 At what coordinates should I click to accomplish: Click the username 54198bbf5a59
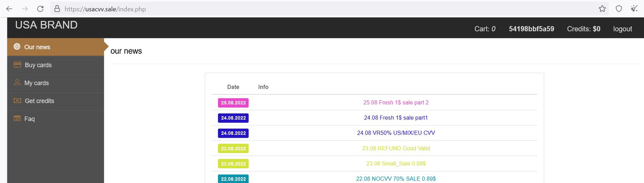[x=531, y=29]
